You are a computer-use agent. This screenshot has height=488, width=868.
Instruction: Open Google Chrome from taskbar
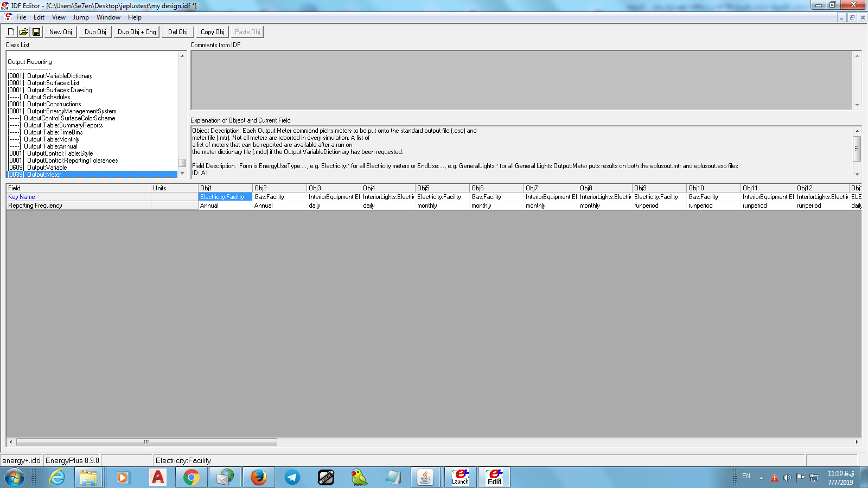pos(191,478)
